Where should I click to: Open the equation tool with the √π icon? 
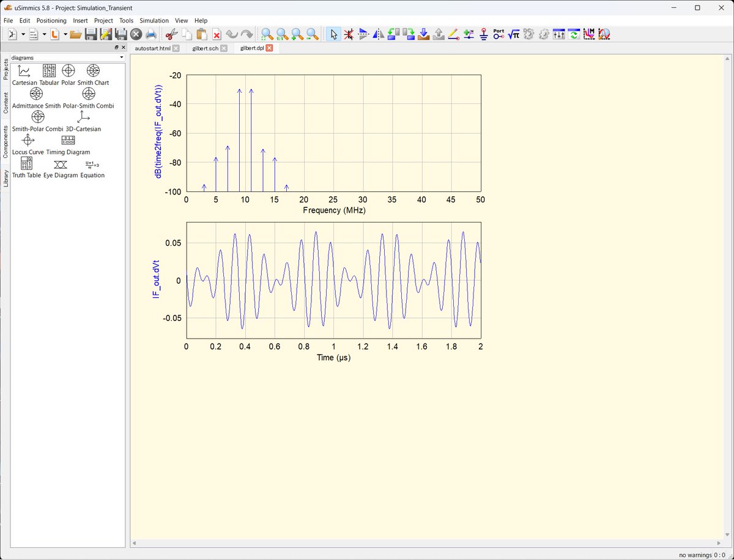(x=513, y=35)
